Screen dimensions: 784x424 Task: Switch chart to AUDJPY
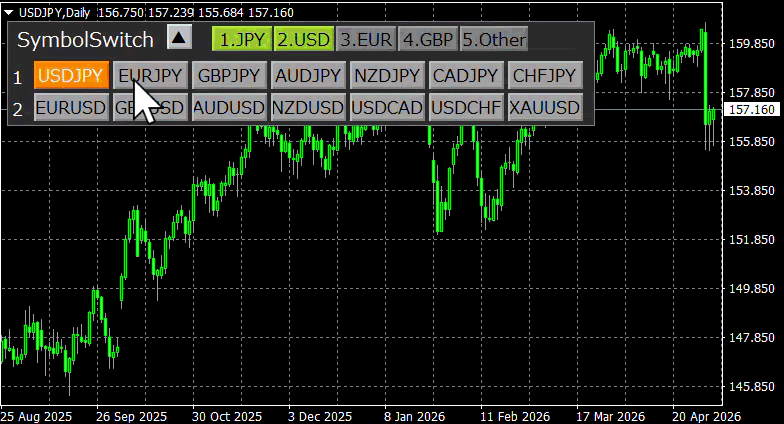308,76
